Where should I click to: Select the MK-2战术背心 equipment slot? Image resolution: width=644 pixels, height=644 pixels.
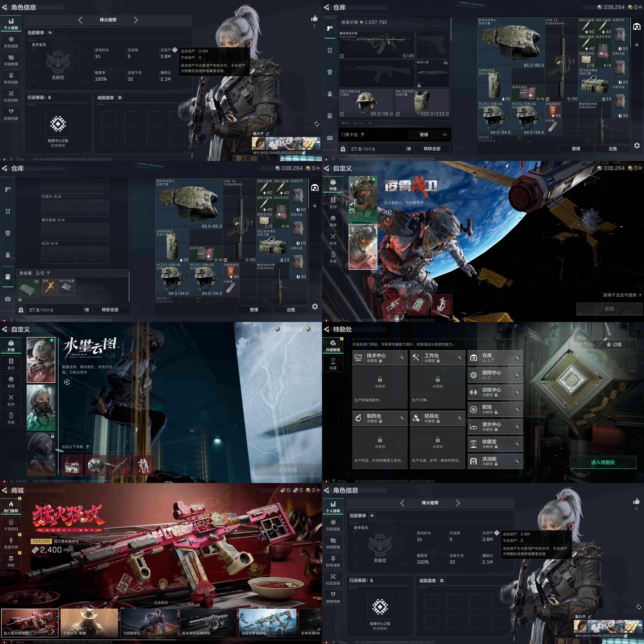[422, 103]
